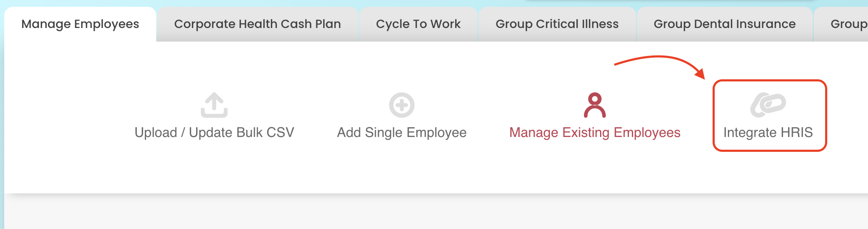Open the Group Critical Illness tab
Screen dimensions: 868x229
[x=557, y=24]
